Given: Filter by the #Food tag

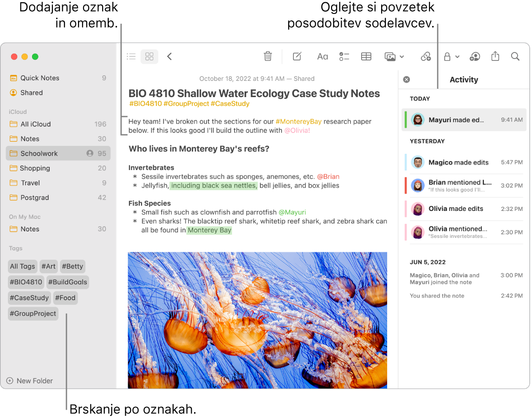Looking at the screenshot, I should coord(65,298).
